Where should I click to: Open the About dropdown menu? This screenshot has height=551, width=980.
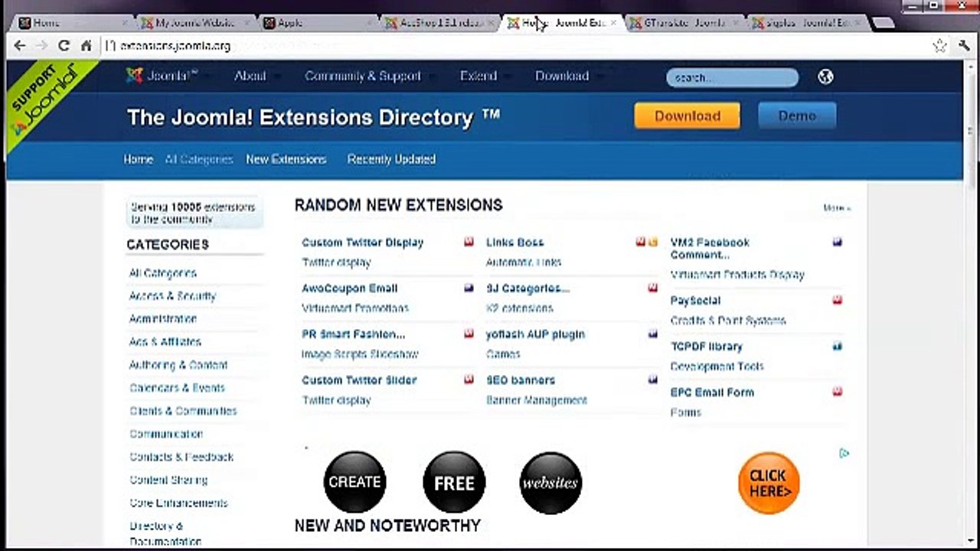pyautogui.click(x=256, y=76)
